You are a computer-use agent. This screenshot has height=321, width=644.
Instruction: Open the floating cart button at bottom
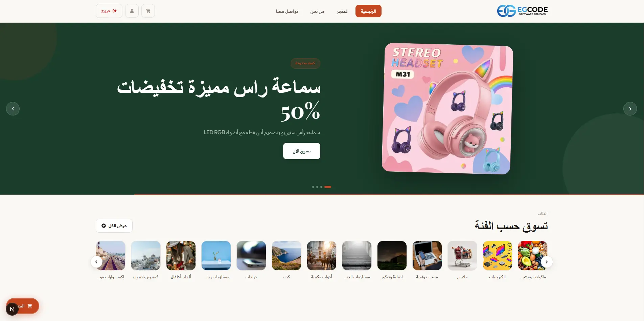[23, 306]
